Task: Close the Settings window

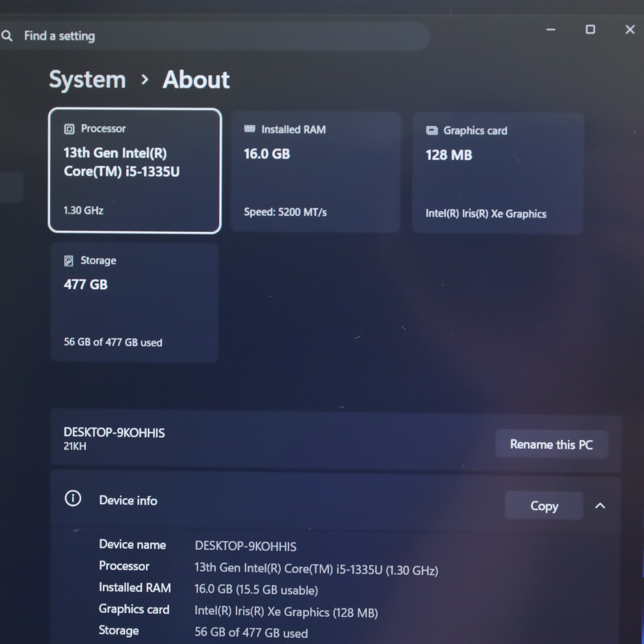Action: click(x=630, y=29)
